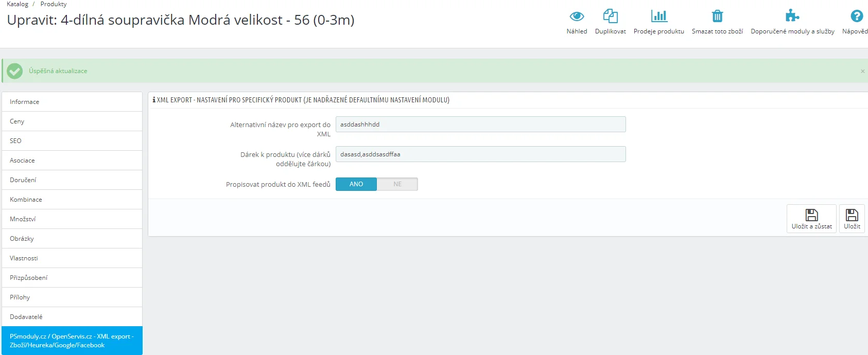Follow the Katalog breadcrumb link
The width and height of the screenshot is (868, 355).
18,4
